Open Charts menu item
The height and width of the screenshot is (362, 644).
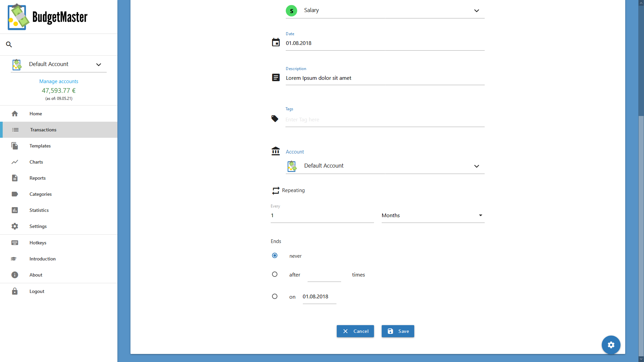pos(59,162)
